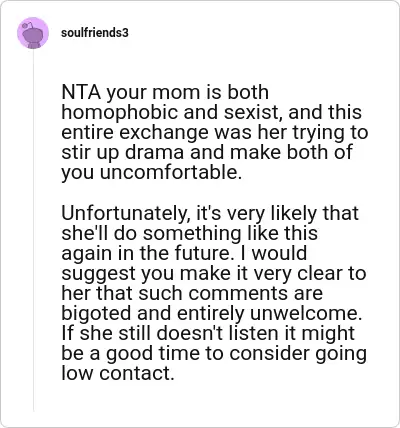This screenshot has width=400, height=428.
Task: Open soulfriends3's purple Snoo avatar
Action: [x=33, y=33]
